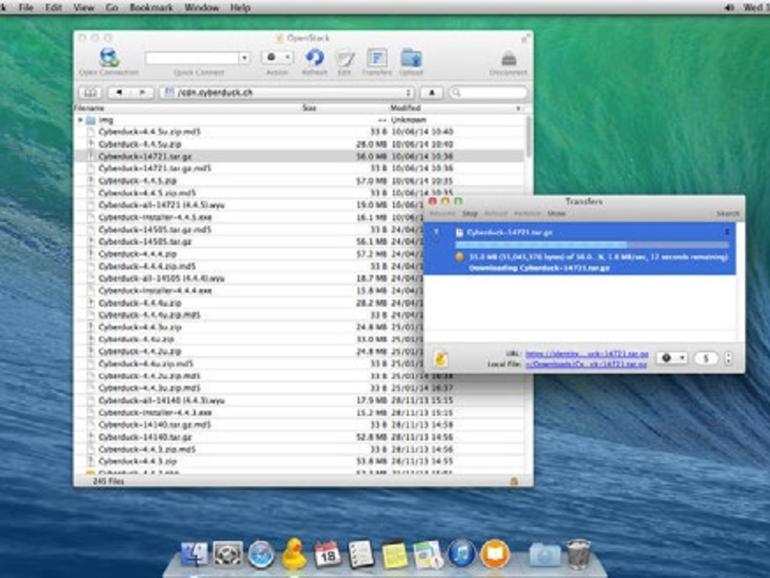The width and height of the screenshot is (770, 578).
Task: Click the Refresh toolbar icon
Action: tap(314, 57)
